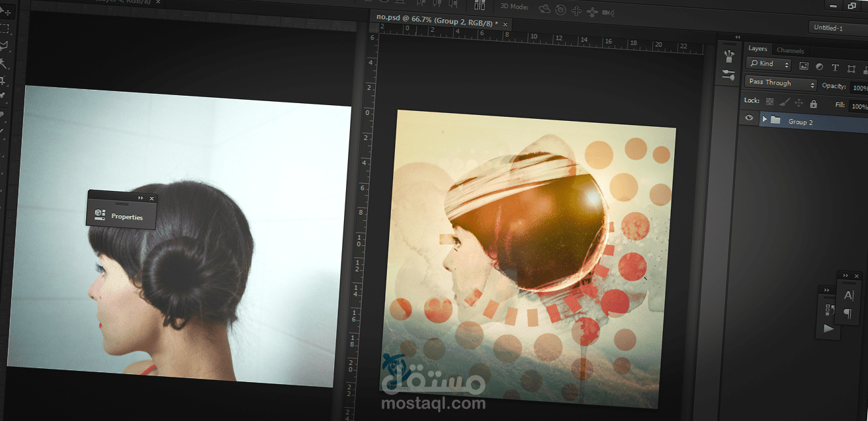The width and height of the screenshot is (868, 421).
Task: Expand the Group 2 folder triangle
Action: click(x=764, y=120)
